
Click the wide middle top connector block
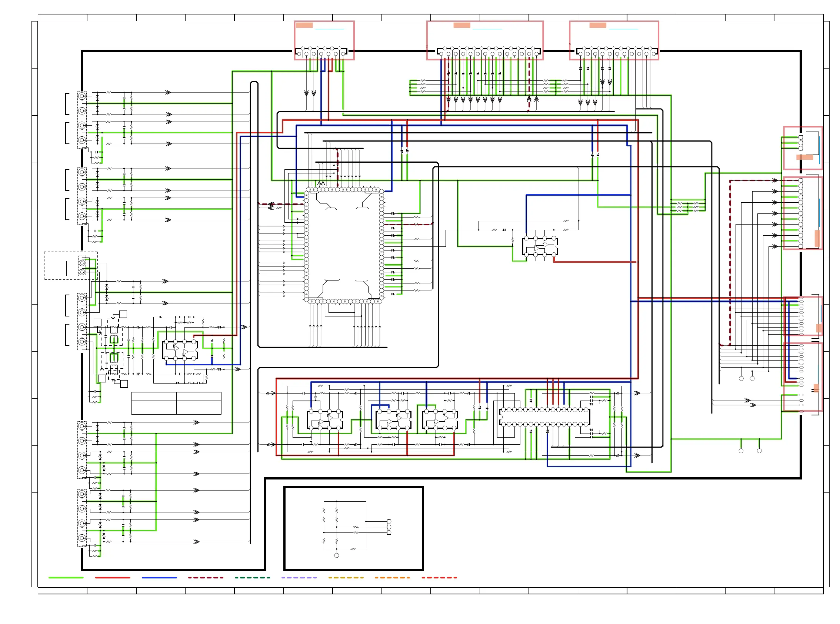[x=484, y=40]
